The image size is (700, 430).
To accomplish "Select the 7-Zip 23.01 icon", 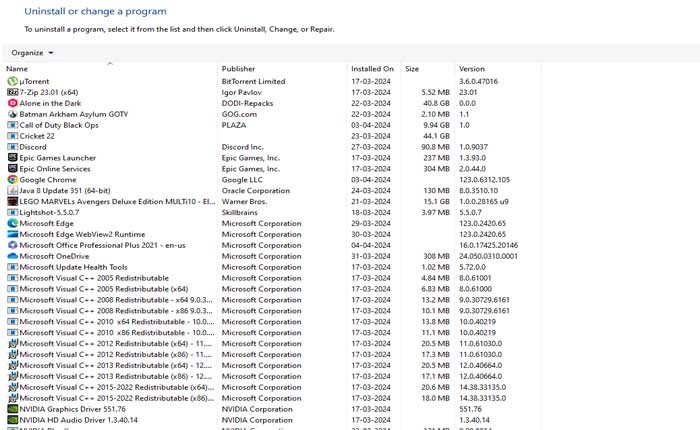I will pos(12,92).
